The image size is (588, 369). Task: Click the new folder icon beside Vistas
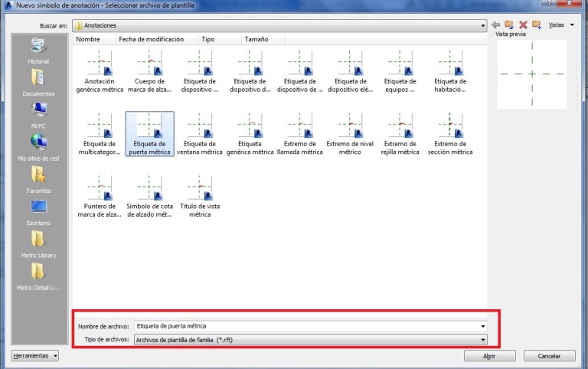click(x=537, y=24)
